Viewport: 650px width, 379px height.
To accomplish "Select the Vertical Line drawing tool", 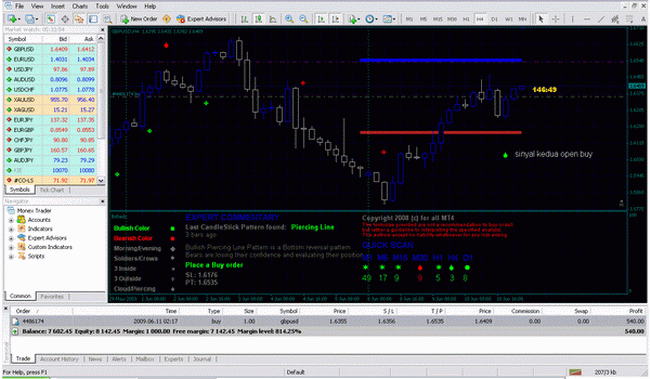I will click(x=572, y=19).
